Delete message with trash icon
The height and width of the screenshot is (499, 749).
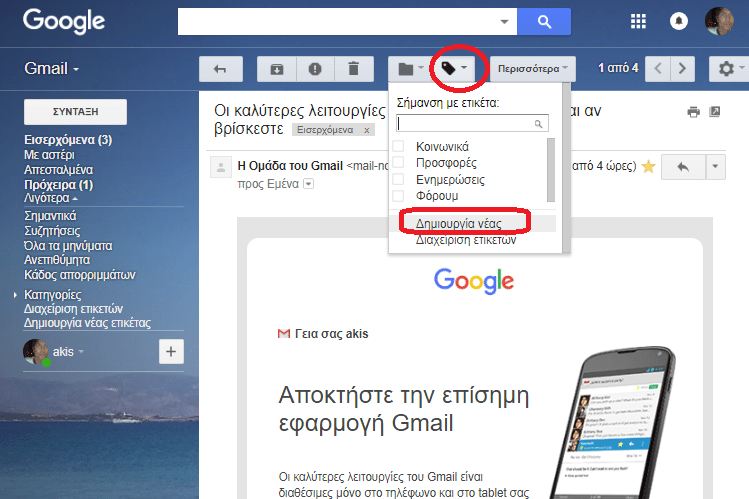353,69
